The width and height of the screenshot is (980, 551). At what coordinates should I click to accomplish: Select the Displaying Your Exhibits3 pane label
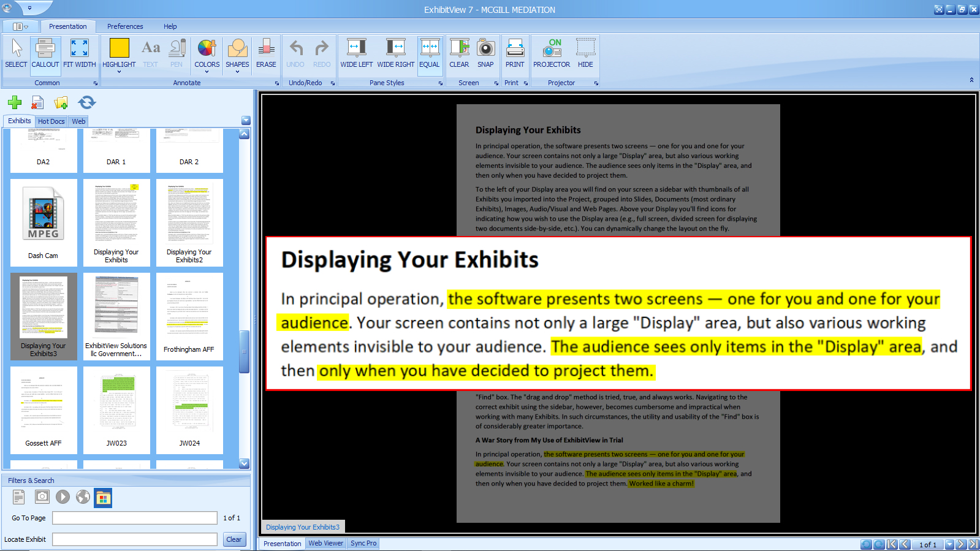click(x=303, y=527)
